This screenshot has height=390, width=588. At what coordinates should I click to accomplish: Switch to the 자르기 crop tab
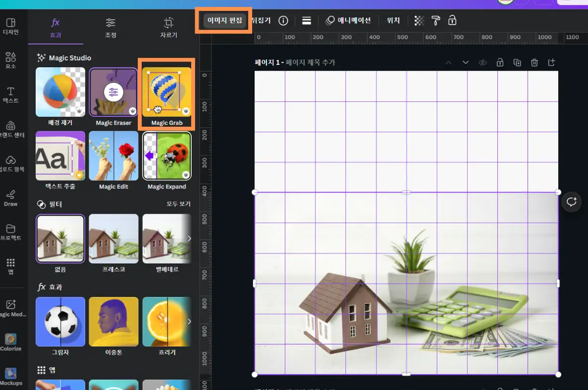[x=169, y=28]
